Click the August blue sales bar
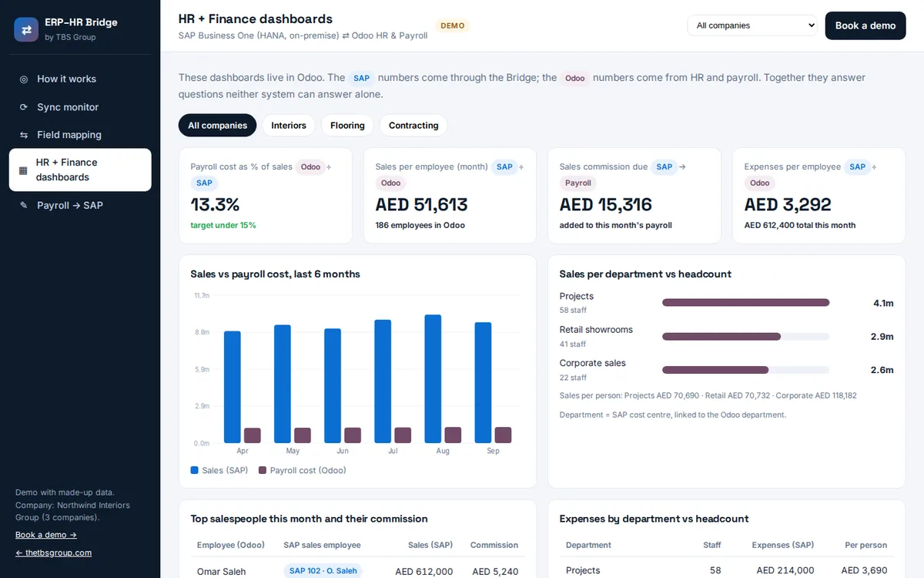This screenshot has width=924, height=578. pyautogui.click(x=433, y=378)
